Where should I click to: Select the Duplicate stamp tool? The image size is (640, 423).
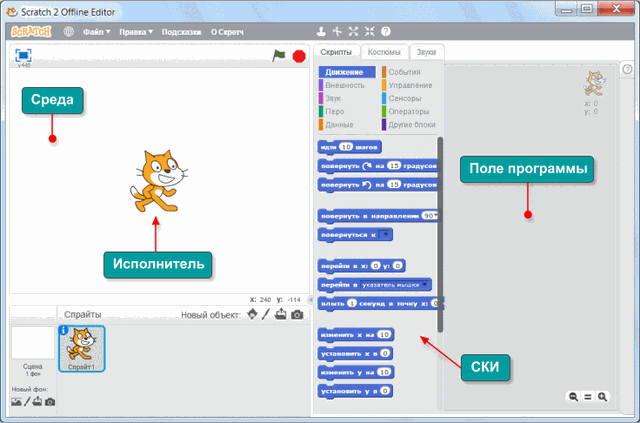322,31
